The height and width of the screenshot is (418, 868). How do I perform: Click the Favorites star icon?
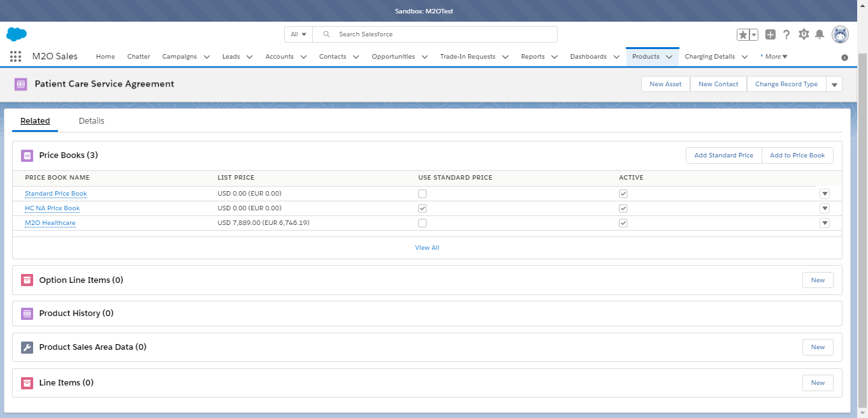[x=742, y=34]
